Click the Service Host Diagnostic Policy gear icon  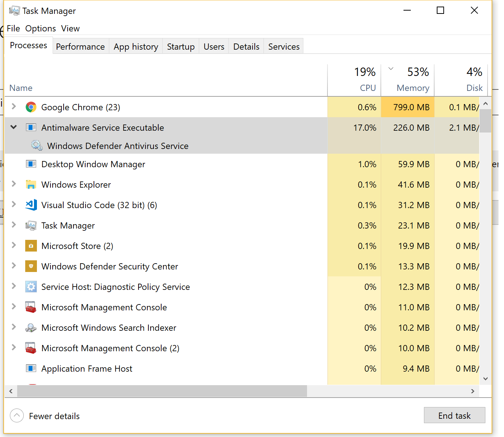point(31,287)
